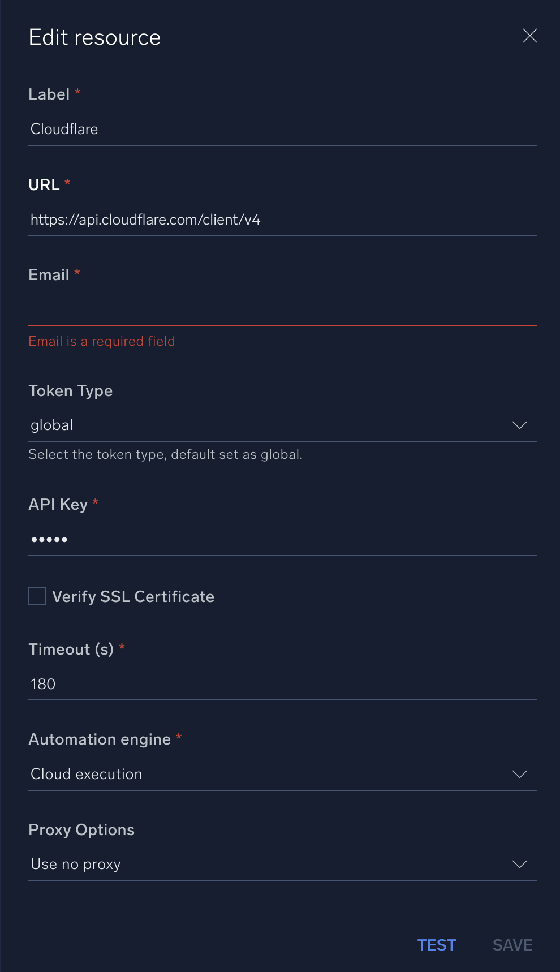
Task: Click the Proxy Options dropdown chevron
Action: click(x=520, y=864)
